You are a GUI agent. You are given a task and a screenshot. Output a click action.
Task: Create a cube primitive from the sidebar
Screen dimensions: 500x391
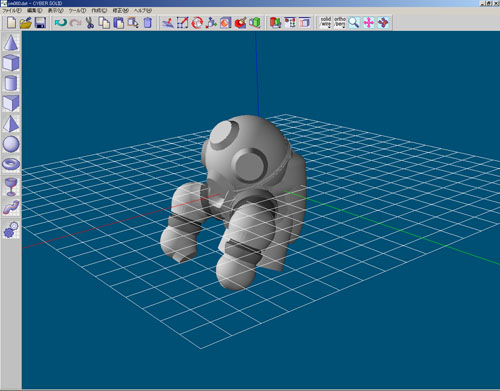pos(11,63)
